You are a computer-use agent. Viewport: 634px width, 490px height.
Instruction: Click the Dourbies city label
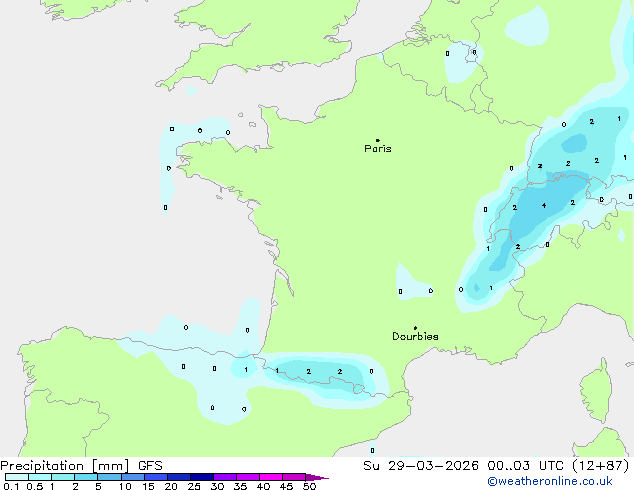415,336
